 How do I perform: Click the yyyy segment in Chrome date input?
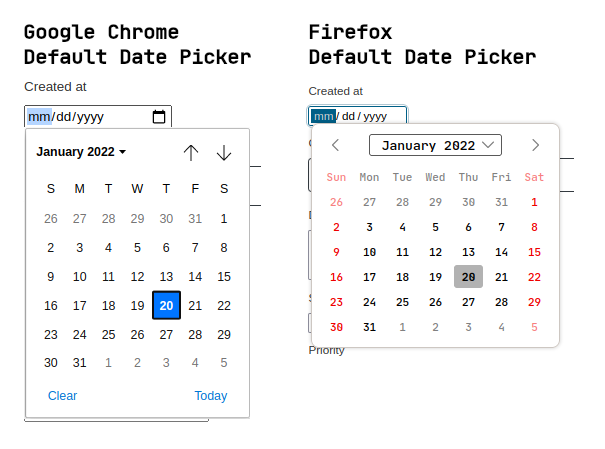91,117
